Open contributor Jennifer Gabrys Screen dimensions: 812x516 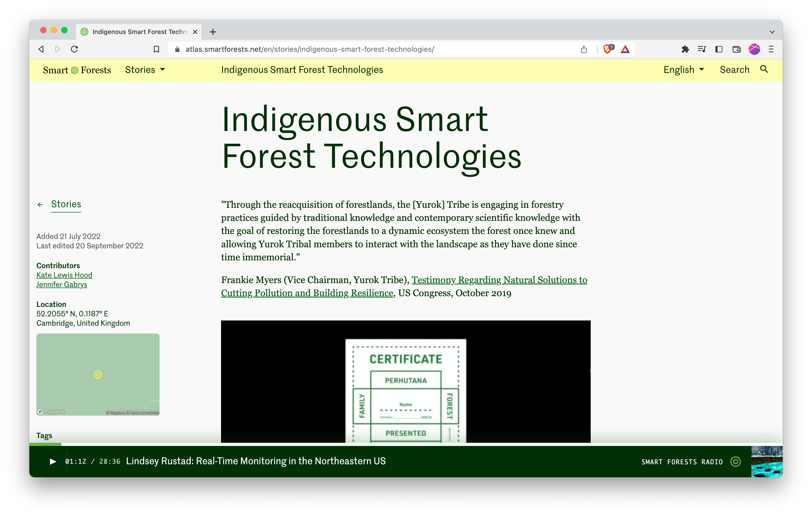point(62,284)
